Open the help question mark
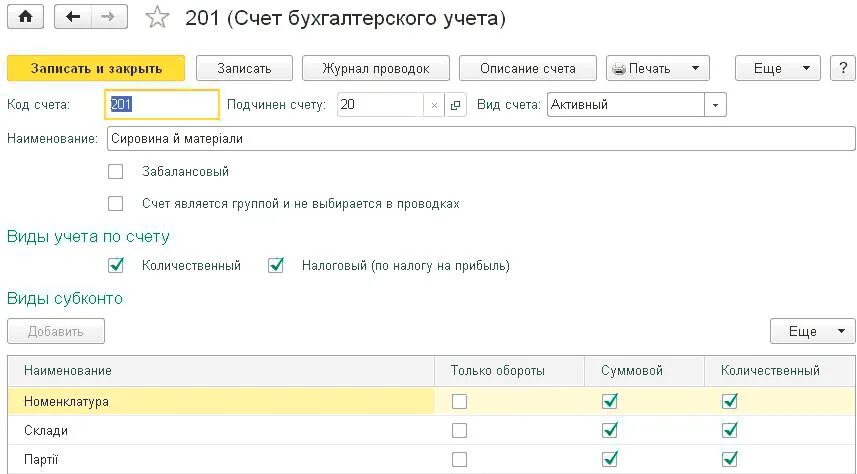Viewport: 857px width, 474px height. [841, 68]
